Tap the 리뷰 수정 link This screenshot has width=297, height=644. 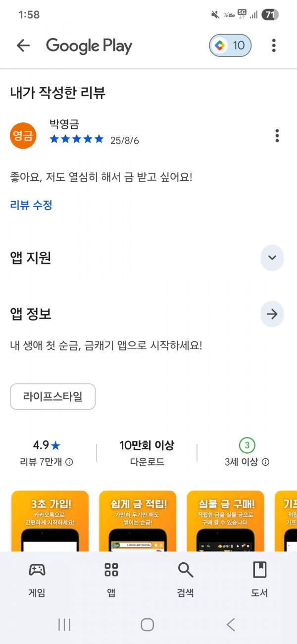[x=31, y=205]
